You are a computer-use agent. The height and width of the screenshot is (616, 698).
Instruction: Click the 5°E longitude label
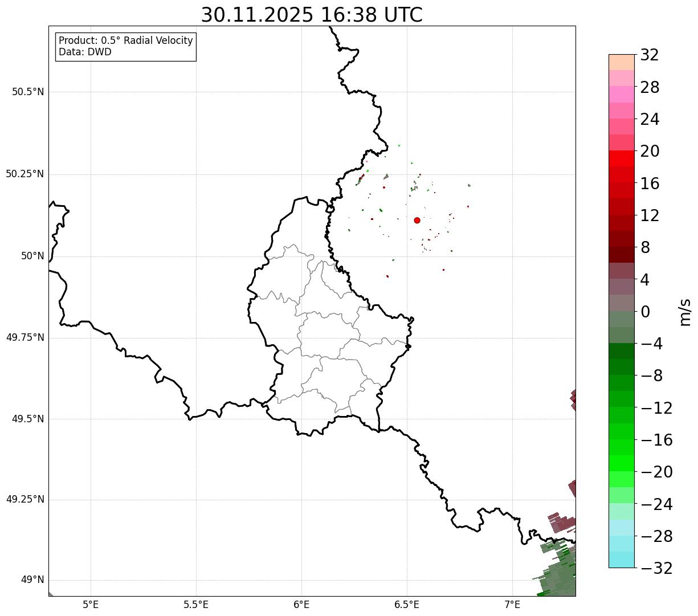coord(91,605)
